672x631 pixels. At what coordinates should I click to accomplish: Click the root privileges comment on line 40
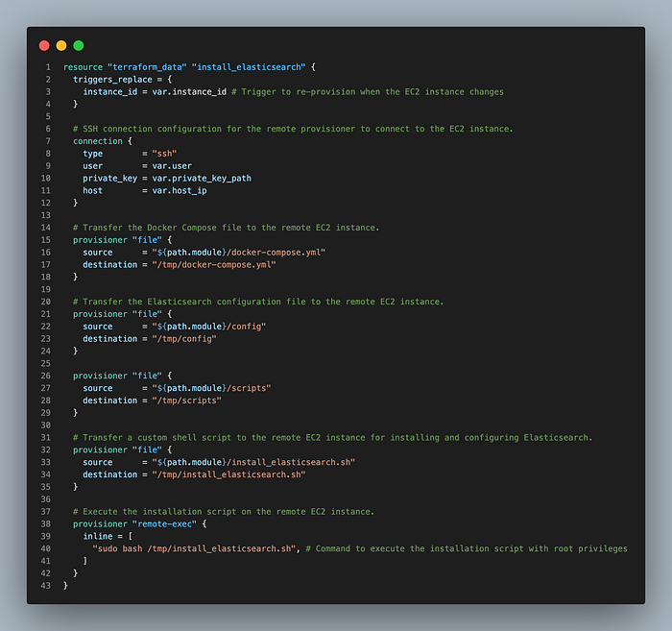467,549
